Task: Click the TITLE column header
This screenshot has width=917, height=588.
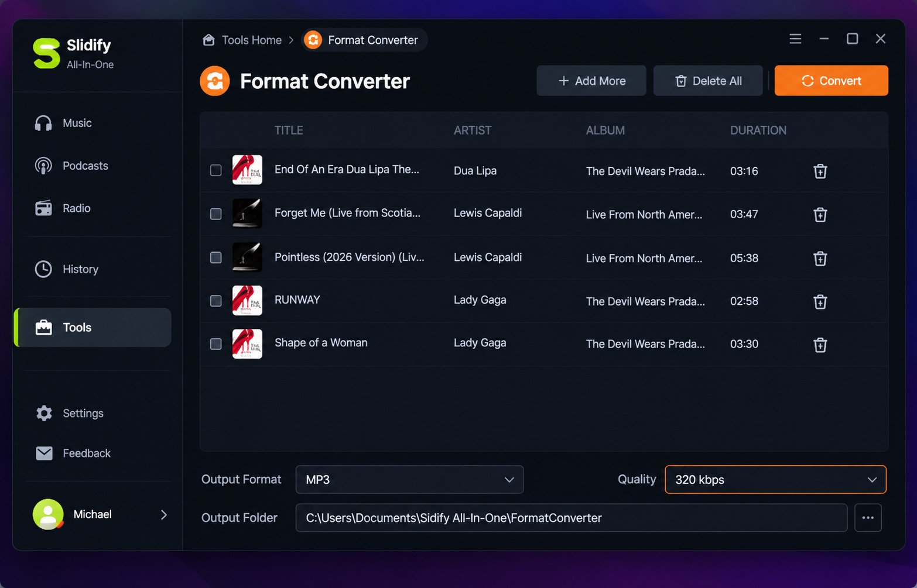Action: 289,130
